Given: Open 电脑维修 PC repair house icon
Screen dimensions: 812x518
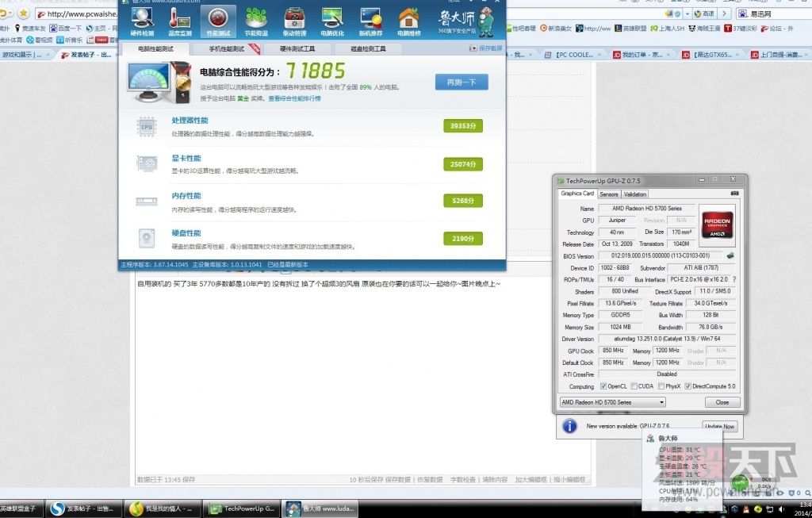Looking at the screenshot, I should (x=408, y=21).
